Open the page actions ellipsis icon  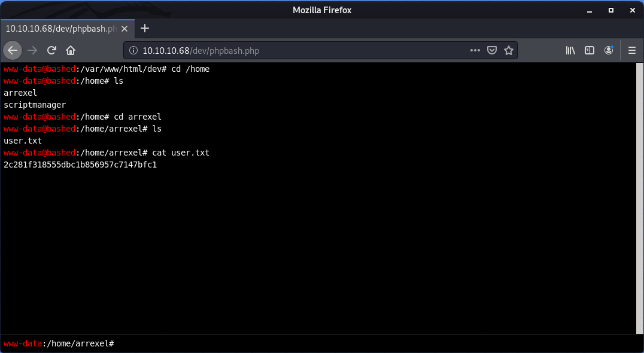coord(475,50)
